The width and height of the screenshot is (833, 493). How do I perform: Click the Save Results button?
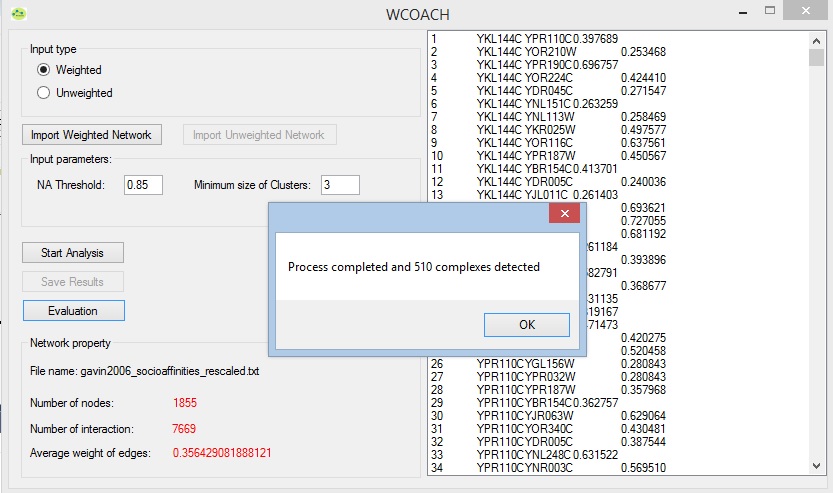click(x=72, y=282)
